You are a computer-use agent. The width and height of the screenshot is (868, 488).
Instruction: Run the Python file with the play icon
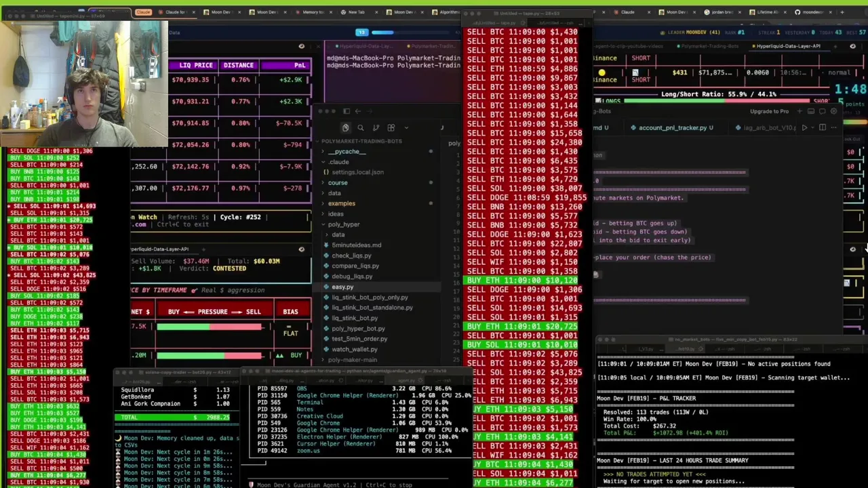(804, 127)
